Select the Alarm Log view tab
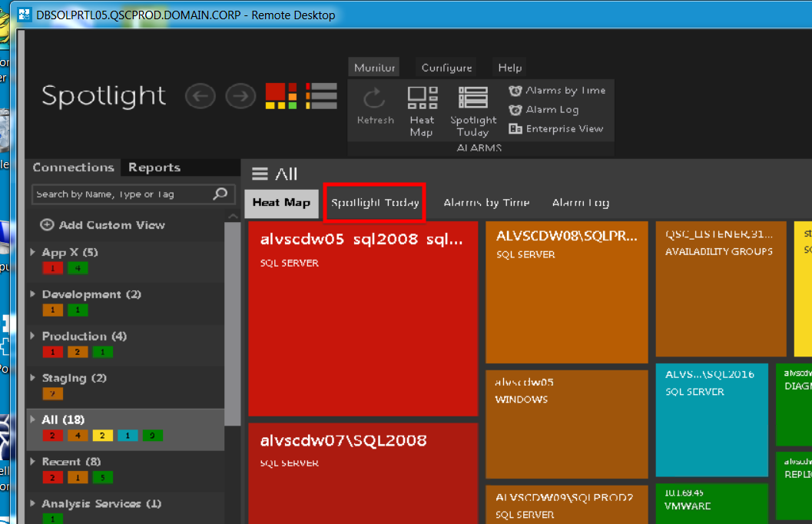The height and width of the screenshot is (524, 812). click(581, 203)
